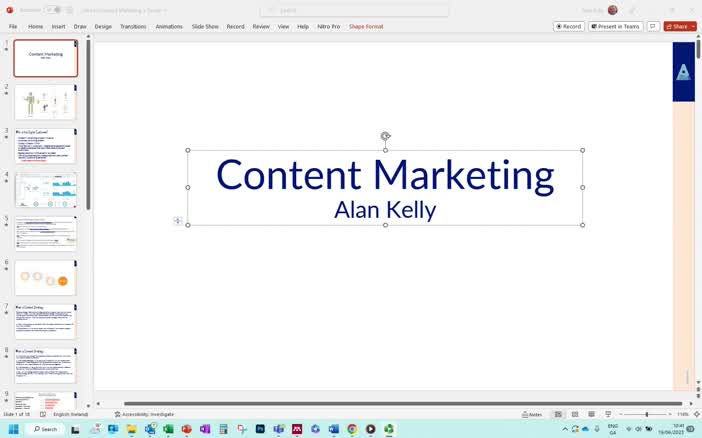The image size is (702, 438).
Task: Open the Windows Start menu
Action: pyautogui.click(x=13, y=429)
